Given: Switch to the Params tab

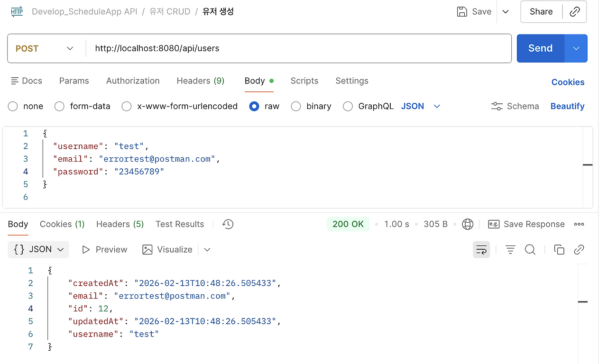Looking at the screenshot, I should [x=74, y=81].
